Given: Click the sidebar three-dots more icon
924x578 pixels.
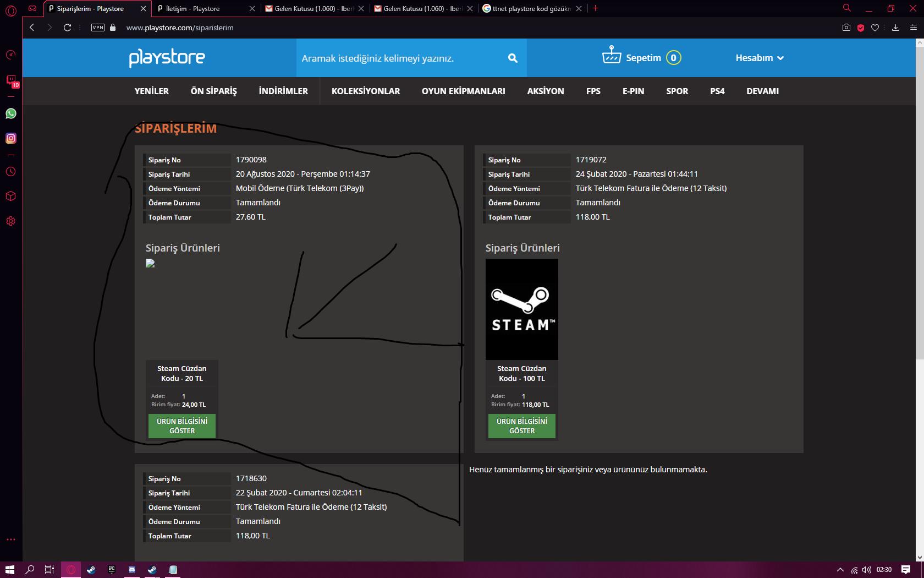Looking at the screenshot, I should click(x=11, y=539).
